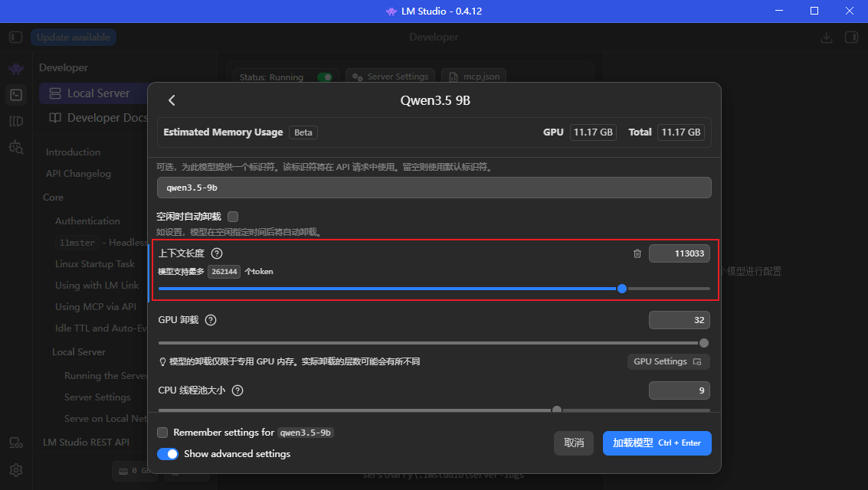Adjust the context length slider handle

[x=621, y=289]
